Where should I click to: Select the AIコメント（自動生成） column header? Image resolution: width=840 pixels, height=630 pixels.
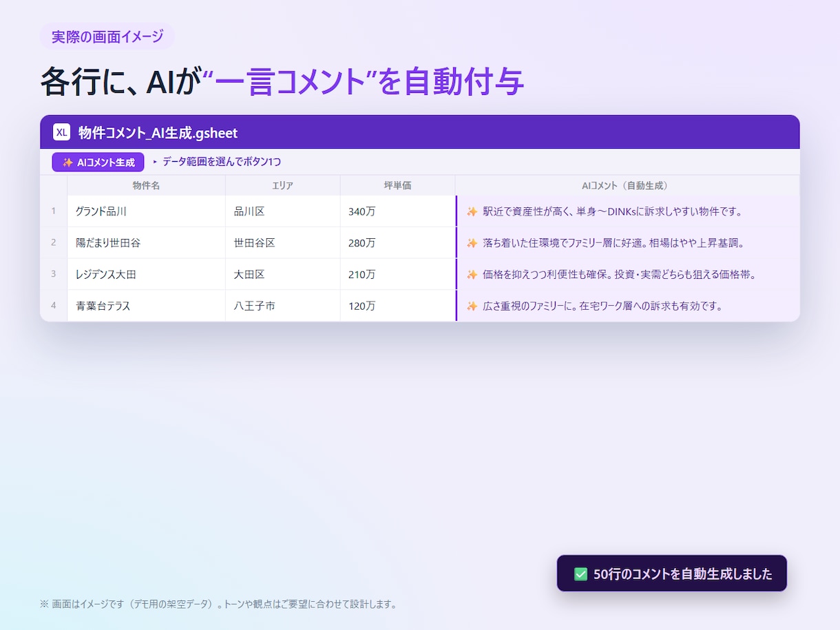coord(627,185)
